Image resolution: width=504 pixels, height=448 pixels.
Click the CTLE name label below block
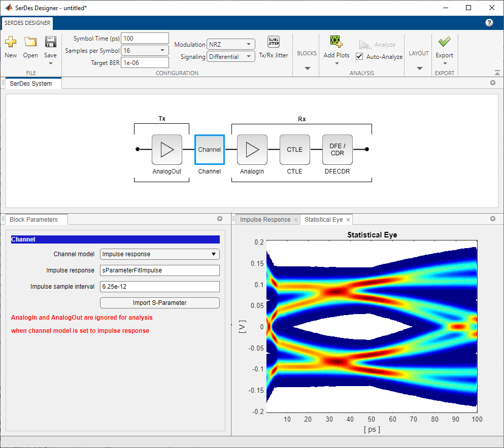295,171
